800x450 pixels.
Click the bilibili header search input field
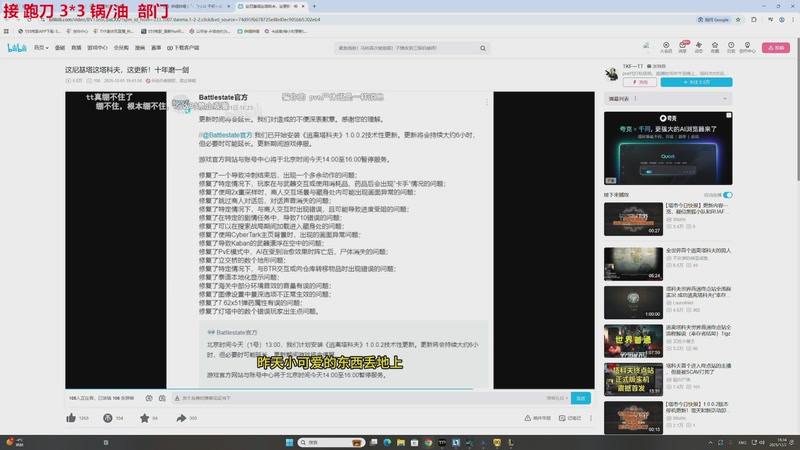(x=407, y=48)
